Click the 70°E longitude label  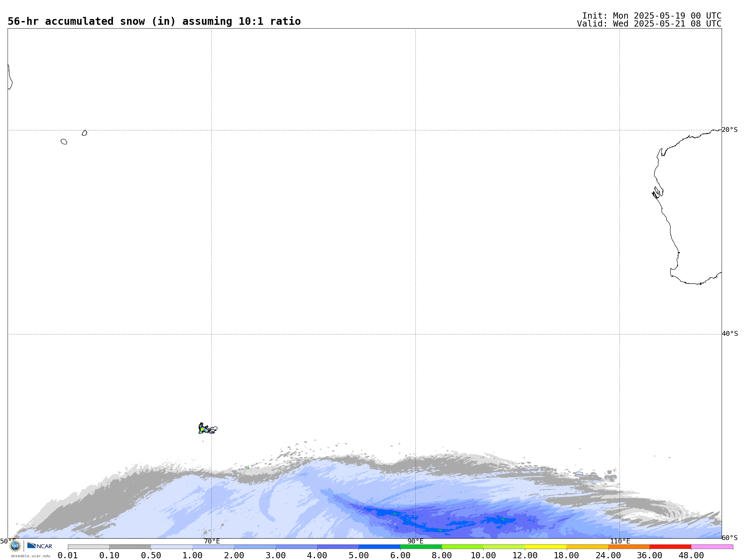(x=212, y=541)
